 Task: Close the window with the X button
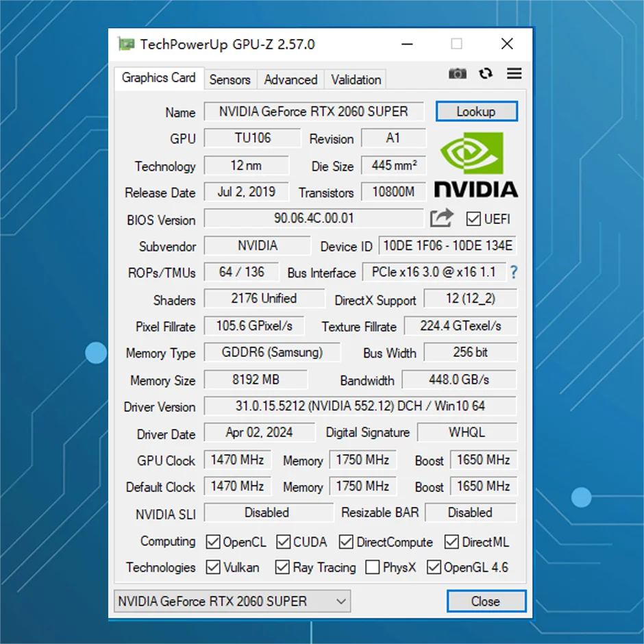click(507, 44)
